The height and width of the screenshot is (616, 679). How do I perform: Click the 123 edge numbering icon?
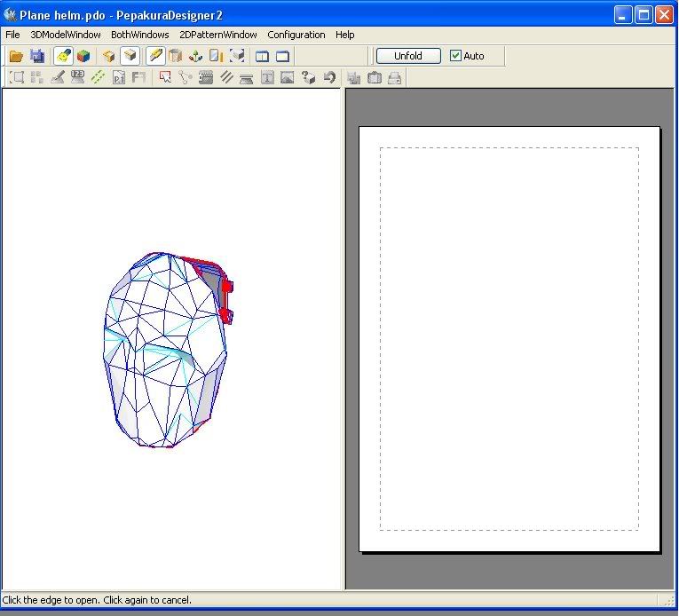(78, 77)
